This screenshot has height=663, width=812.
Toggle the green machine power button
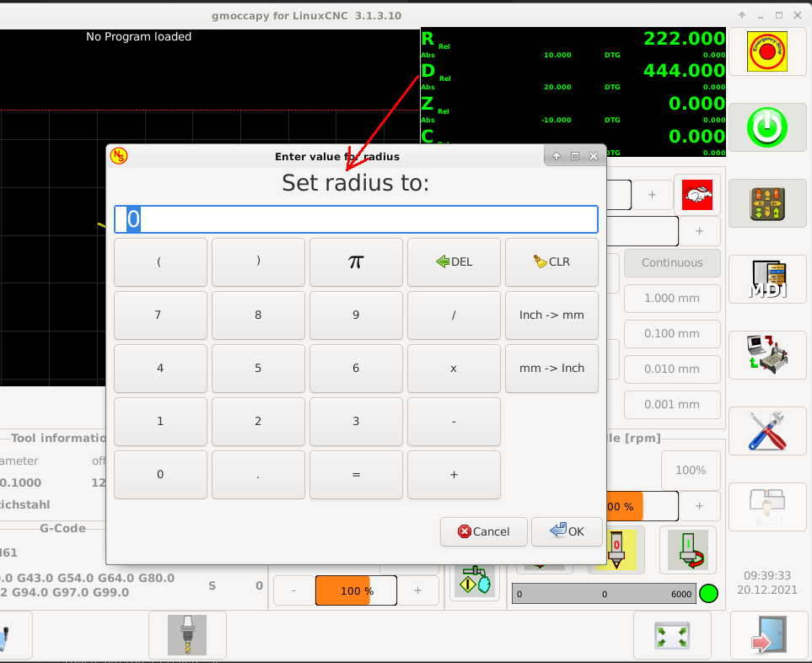tap(766, 128)
